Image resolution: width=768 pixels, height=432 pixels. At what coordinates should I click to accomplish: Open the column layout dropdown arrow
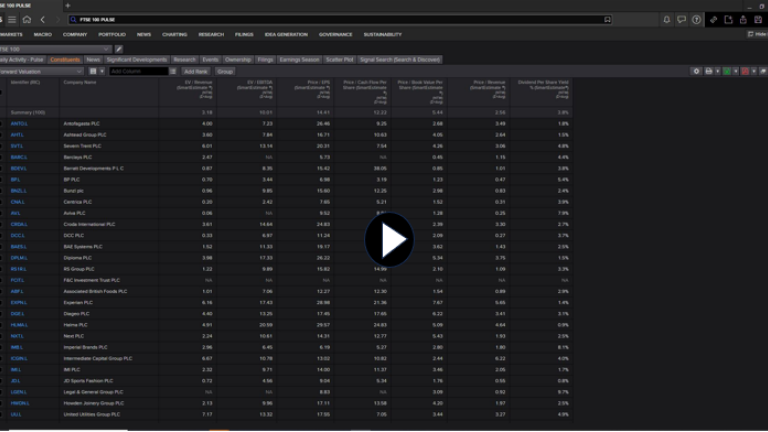(103, 71)
